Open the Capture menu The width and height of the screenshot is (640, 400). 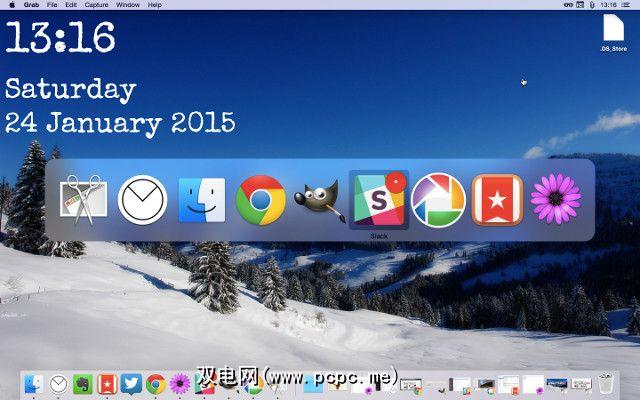[x=96, y=5]
